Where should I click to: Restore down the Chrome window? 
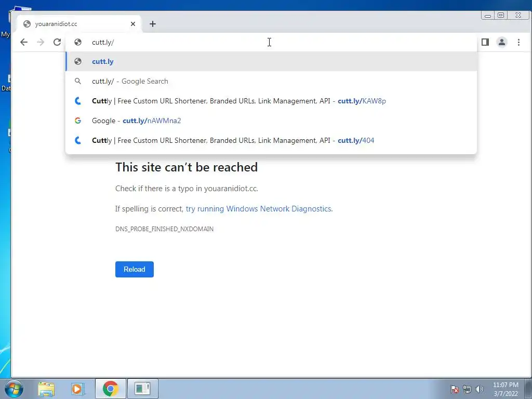[501, 15]
